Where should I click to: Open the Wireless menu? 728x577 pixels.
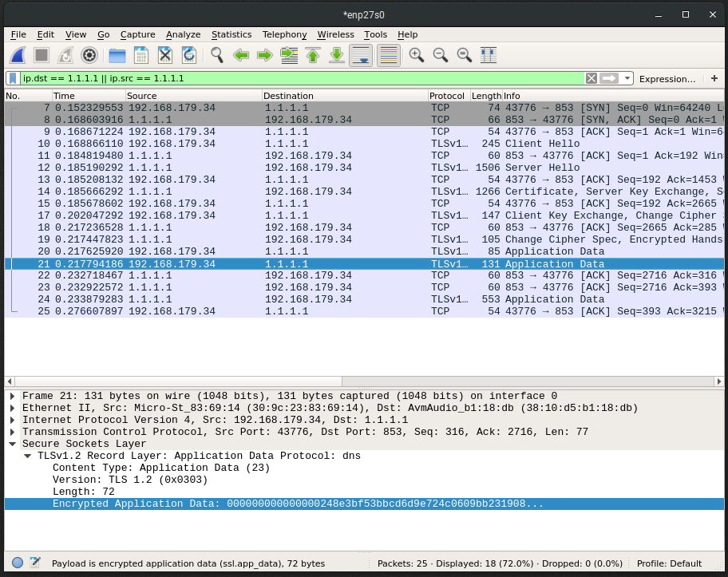(336, 34)
